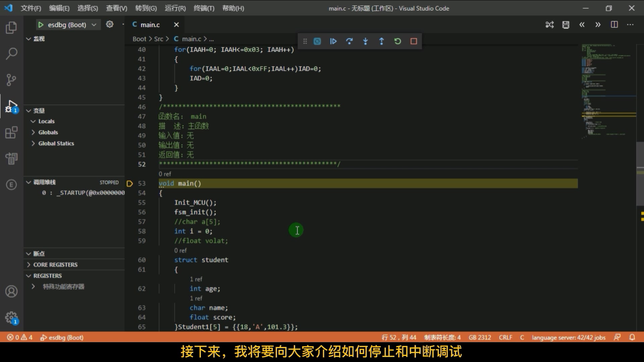Restart the debug session
Viewport: 644px width, 362px height.
tap(397, 41)
